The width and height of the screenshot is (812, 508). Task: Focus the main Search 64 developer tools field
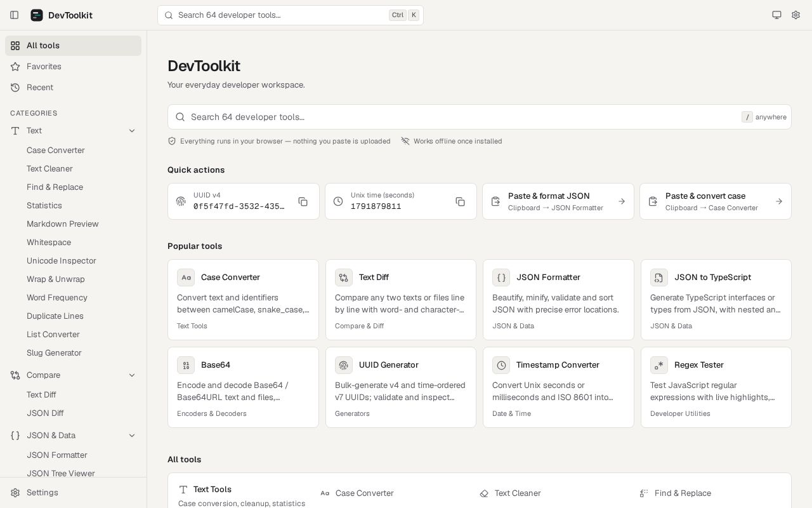[x=480, y=117]
